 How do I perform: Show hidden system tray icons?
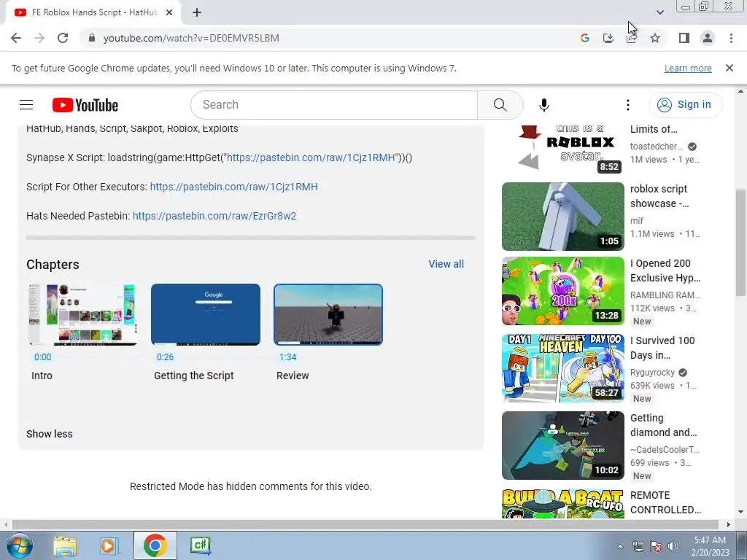[x=620, y=546]
